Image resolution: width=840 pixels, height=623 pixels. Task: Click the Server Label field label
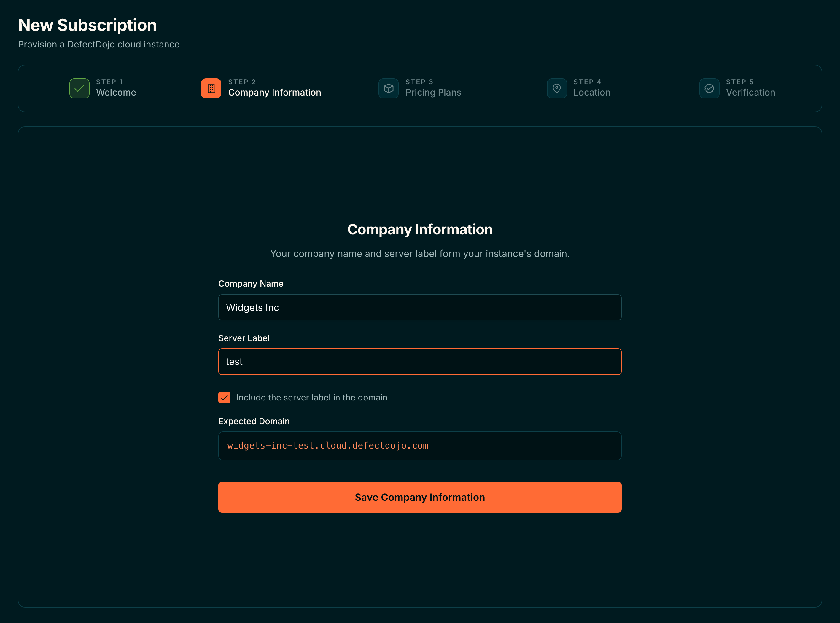(244, 338)
